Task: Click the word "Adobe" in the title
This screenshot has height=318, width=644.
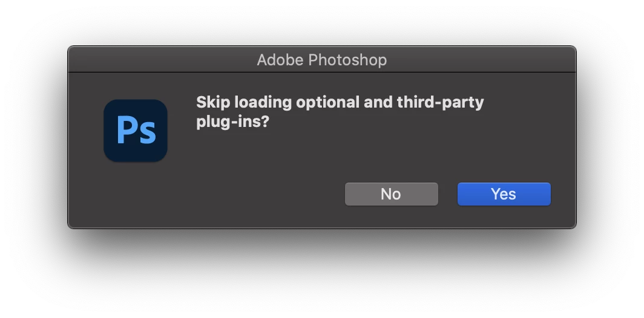Action: 280,60
